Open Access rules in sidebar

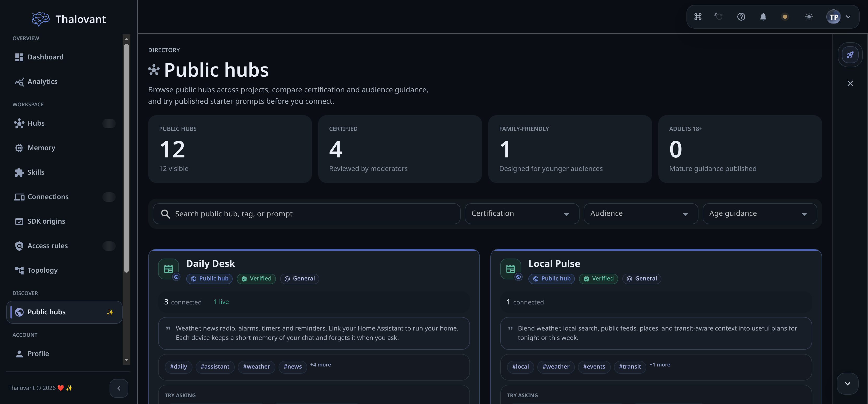pos(64,246)
